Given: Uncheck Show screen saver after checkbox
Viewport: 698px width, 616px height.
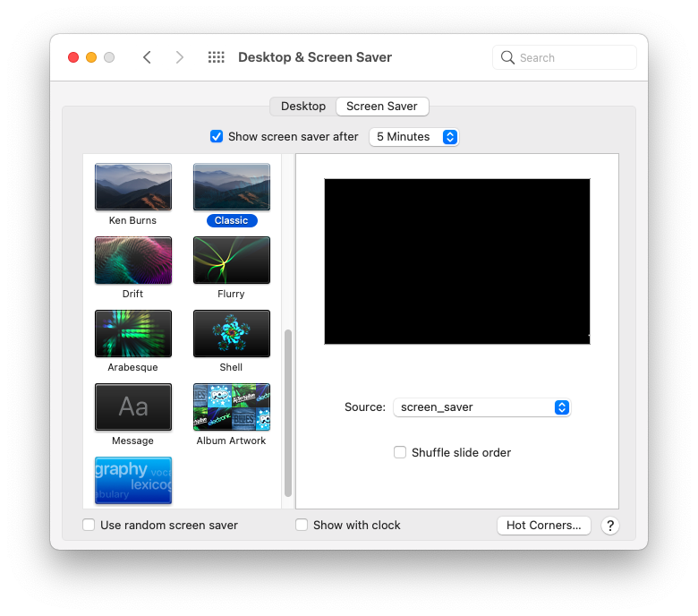Looking at the screenshot, I should pyautogui.click(x=217, y=136).
